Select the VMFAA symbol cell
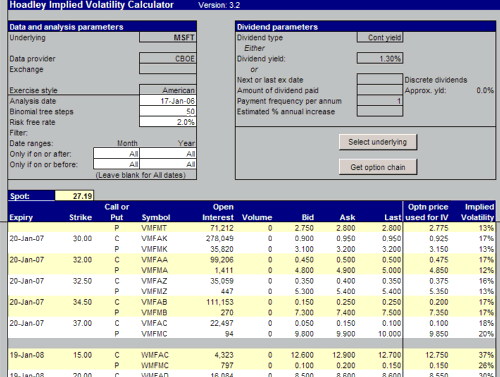The height and width of the screenshot is (377, 500). tap(154, 260)
